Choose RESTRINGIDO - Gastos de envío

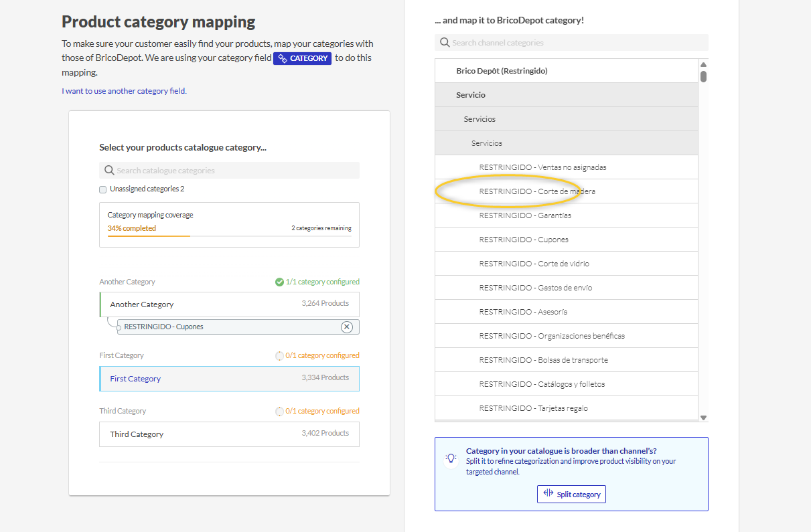pos(535,288)
